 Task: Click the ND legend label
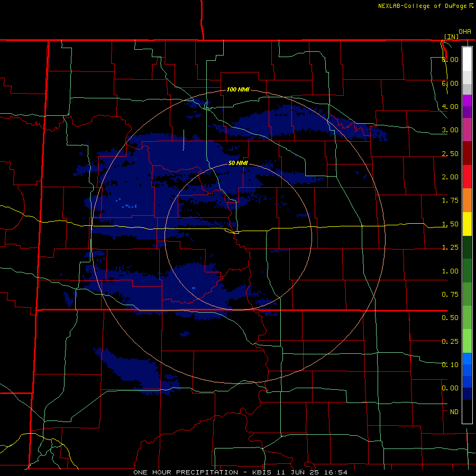click(454, 412)
